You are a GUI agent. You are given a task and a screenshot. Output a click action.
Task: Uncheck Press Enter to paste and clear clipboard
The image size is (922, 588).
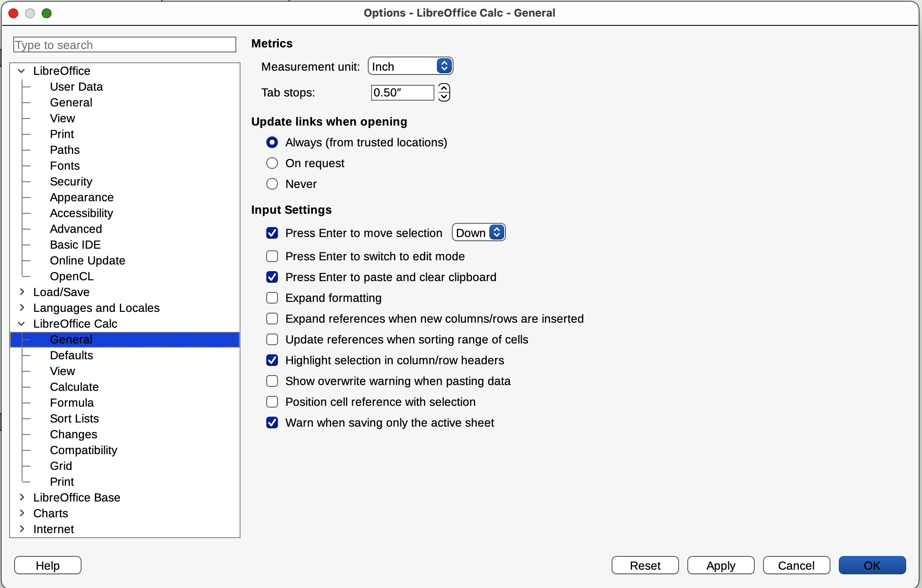(x=272, y=277)
